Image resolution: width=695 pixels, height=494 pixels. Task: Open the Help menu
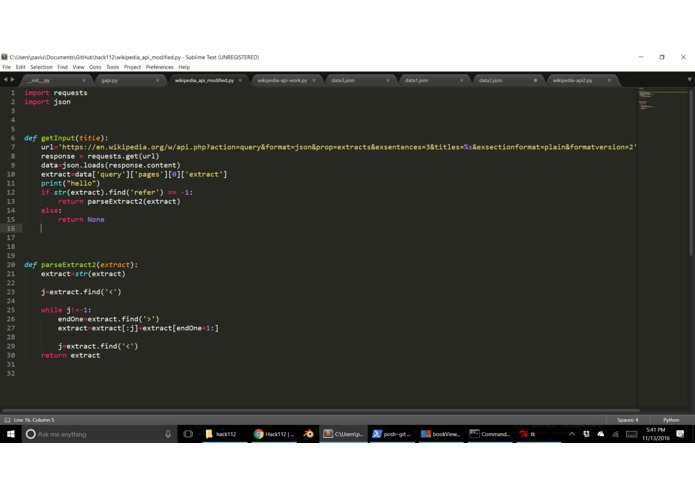184,67
